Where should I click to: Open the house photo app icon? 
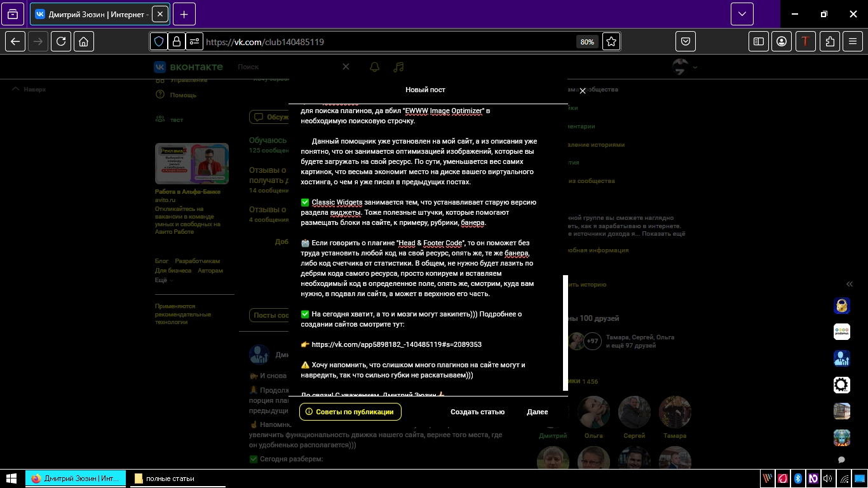click(x=842, y=411)
